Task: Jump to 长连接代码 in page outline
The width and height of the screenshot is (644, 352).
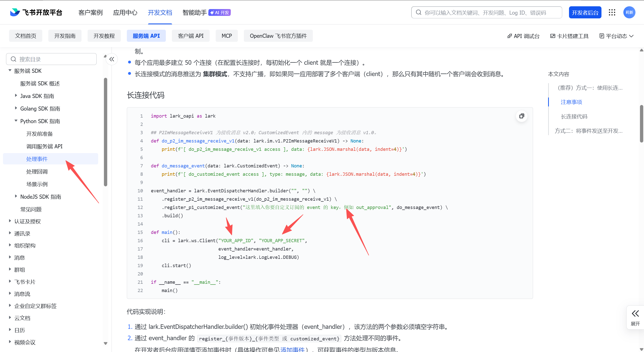Action: (x=574, y=116)
